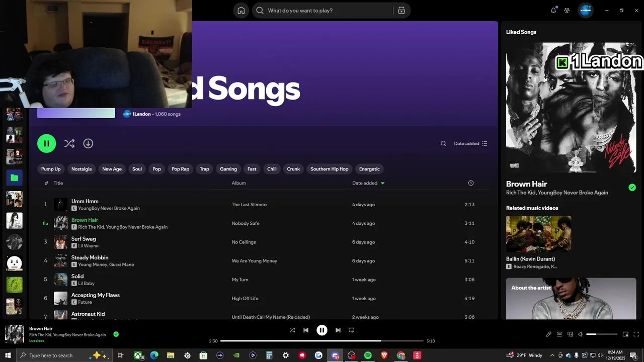
Task: Open Connect to a device
Action: pyautogui.click(x=570, y=334)
